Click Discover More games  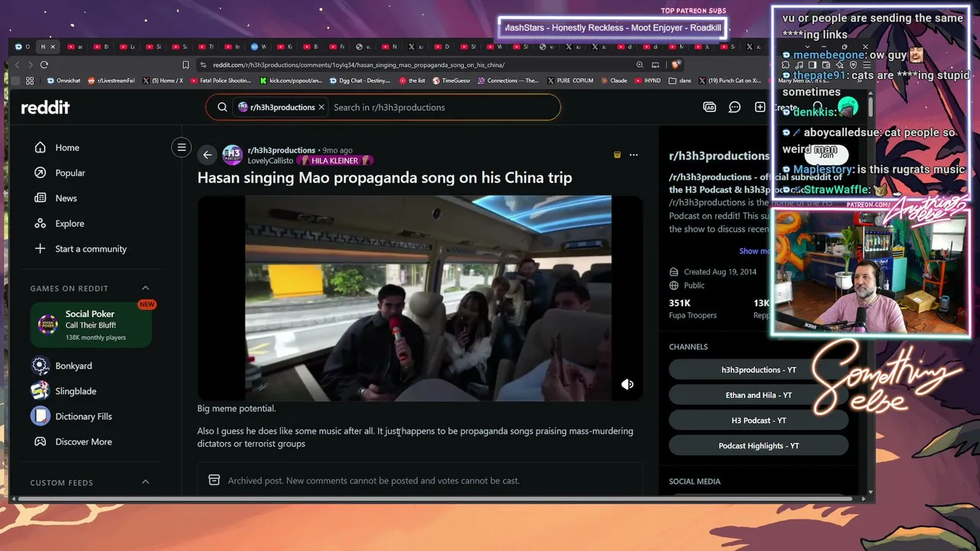coord(84,442)
